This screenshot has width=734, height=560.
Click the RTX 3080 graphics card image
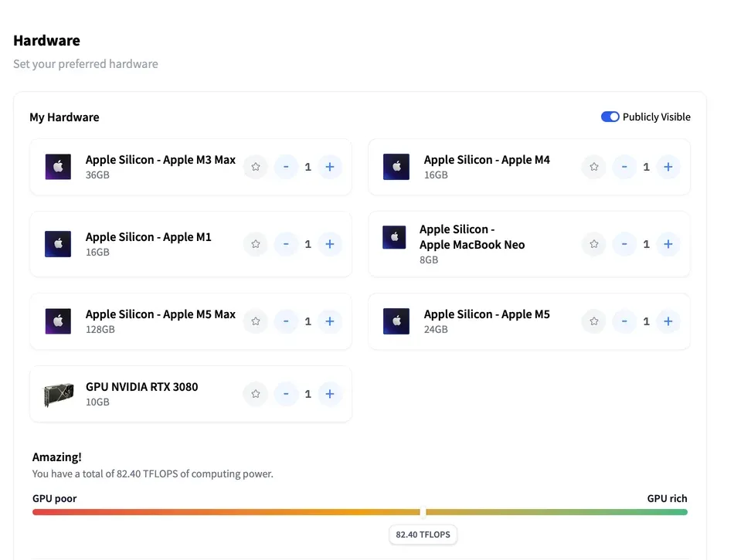(x=59, y=394)
